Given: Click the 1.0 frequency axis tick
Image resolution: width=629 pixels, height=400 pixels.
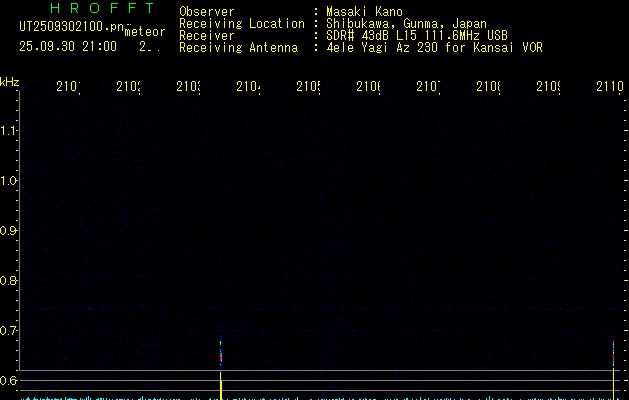Looking at the screenshot, I should tap(9, 181).
